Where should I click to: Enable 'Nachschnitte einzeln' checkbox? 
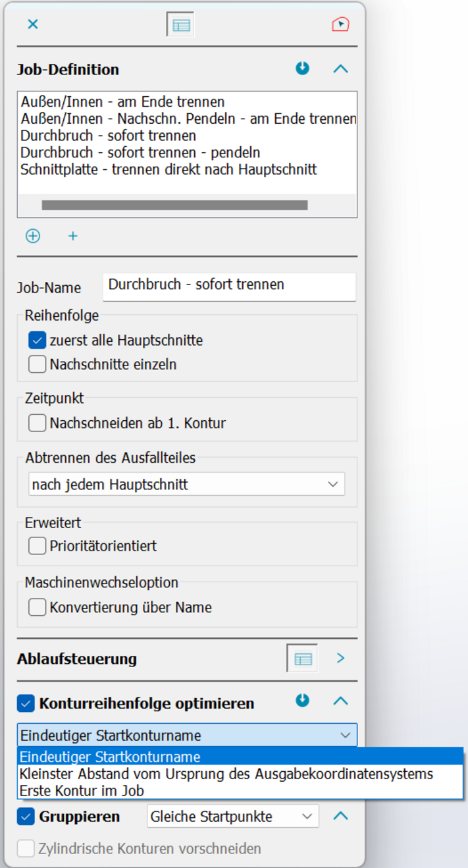click(38, 364)
